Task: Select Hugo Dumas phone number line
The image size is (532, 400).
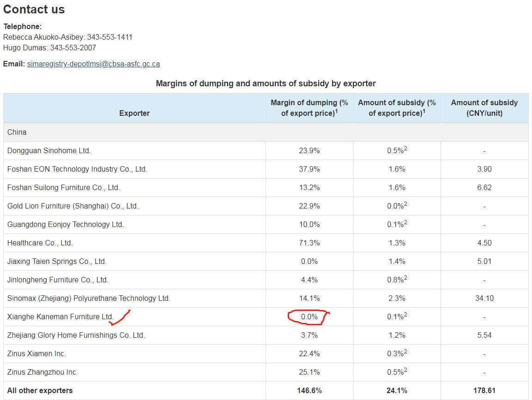Action: click(49, 48)
